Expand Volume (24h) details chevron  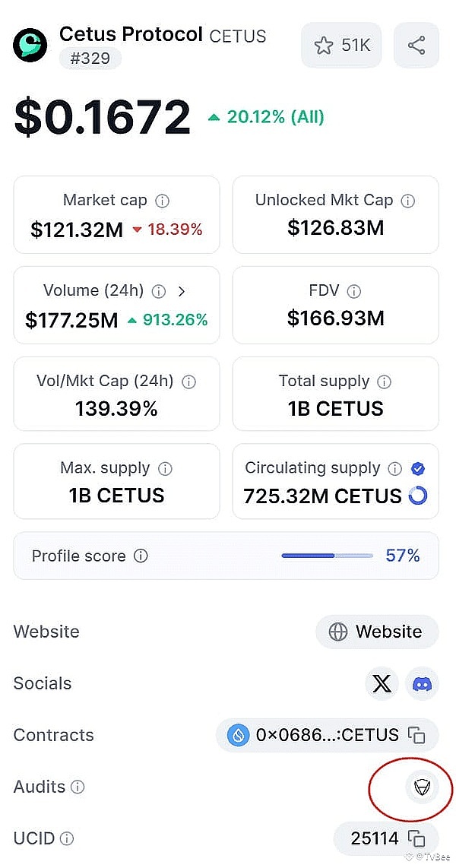(181, 290)
